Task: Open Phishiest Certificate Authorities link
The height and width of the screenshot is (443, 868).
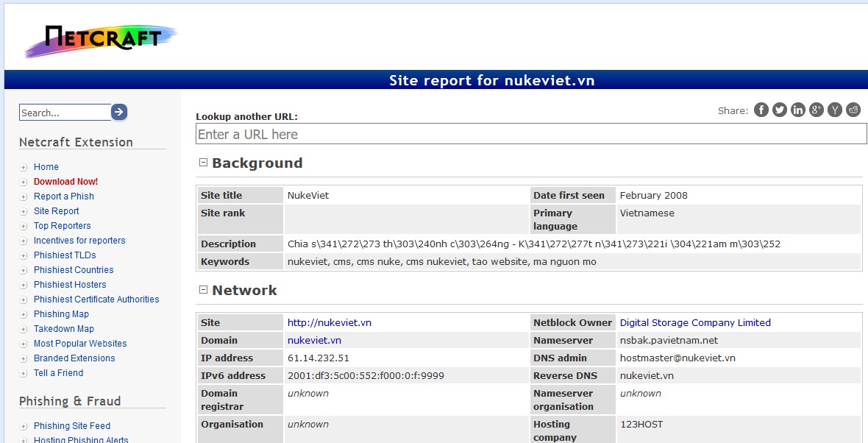Action: 96,300
